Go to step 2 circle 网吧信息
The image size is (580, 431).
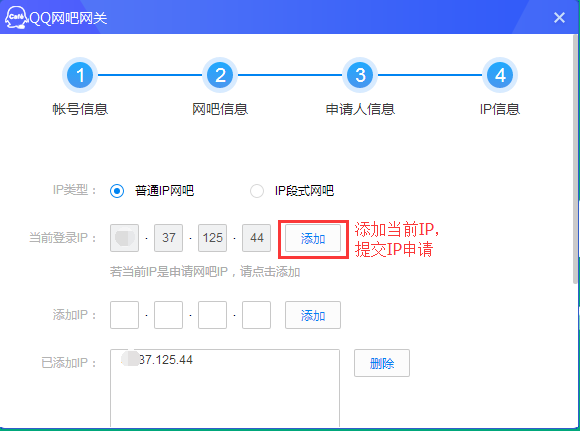tap(220, 75)
